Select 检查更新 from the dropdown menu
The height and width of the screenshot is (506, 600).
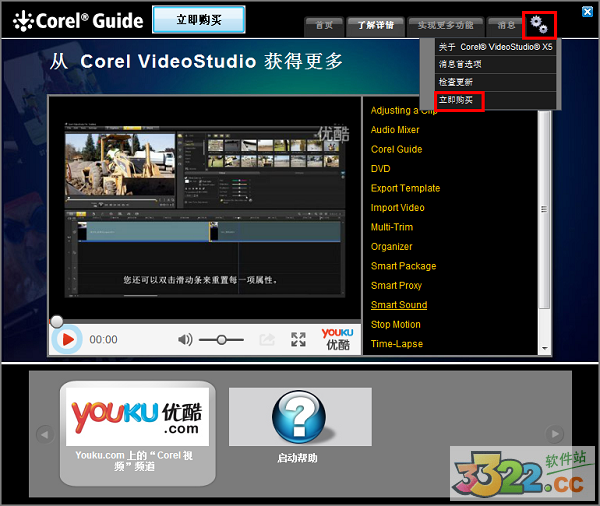pyautogui.click(x=458, y=82)
